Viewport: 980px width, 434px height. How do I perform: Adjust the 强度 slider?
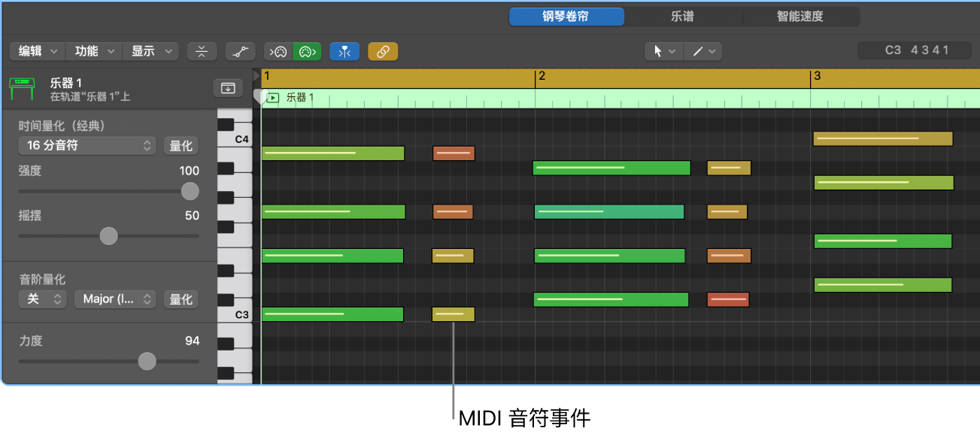pyautogui.click(x=190, y=192)
